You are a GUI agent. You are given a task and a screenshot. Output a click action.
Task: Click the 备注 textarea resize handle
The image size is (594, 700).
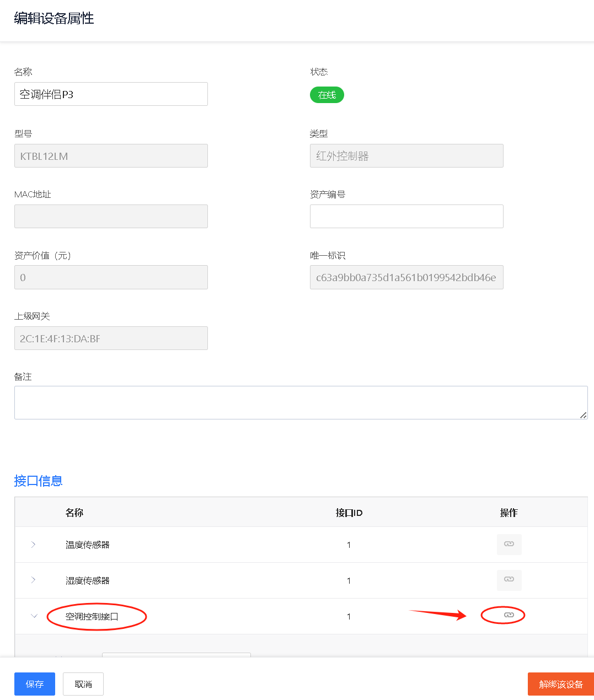click(x=583, y=415)
